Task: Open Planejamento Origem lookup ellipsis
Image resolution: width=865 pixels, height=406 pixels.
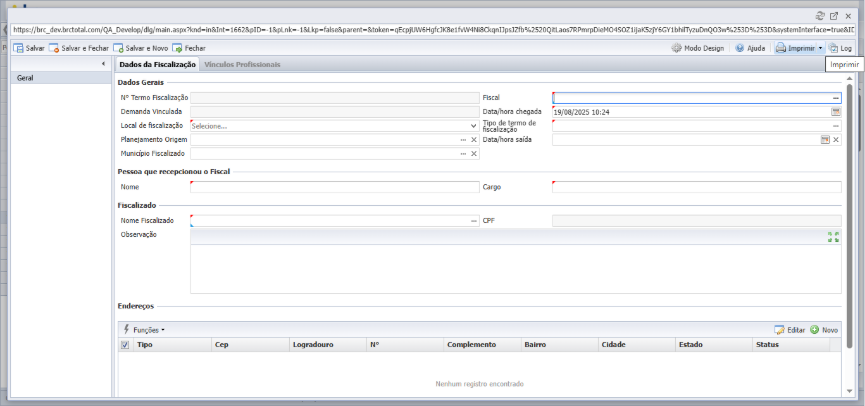Action: tap(463, 140)
